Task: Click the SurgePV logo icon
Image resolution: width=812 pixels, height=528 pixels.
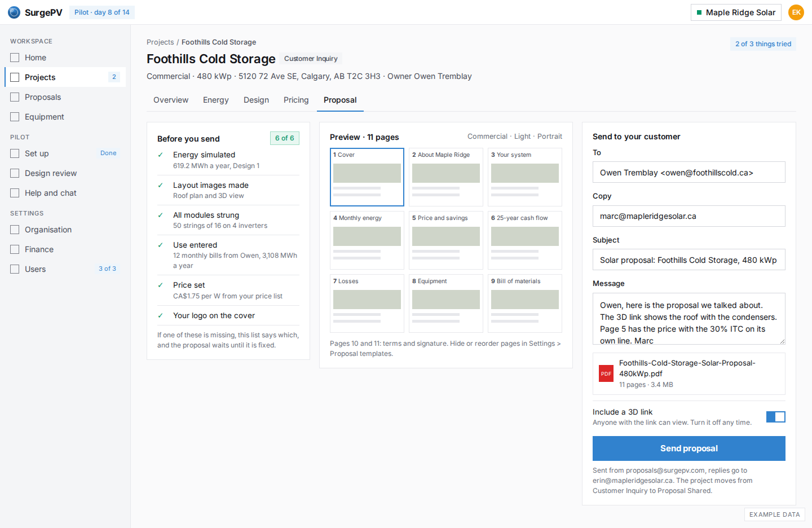Action: coord(14,12)
